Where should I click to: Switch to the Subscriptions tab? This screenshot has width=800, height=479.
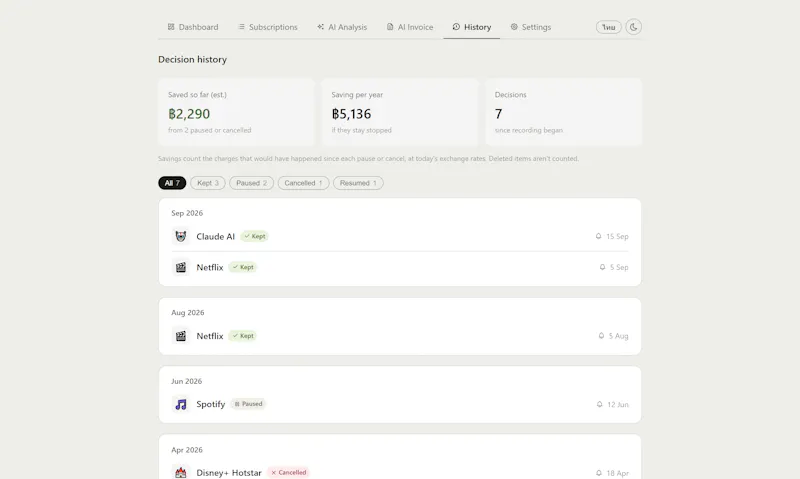268,27
